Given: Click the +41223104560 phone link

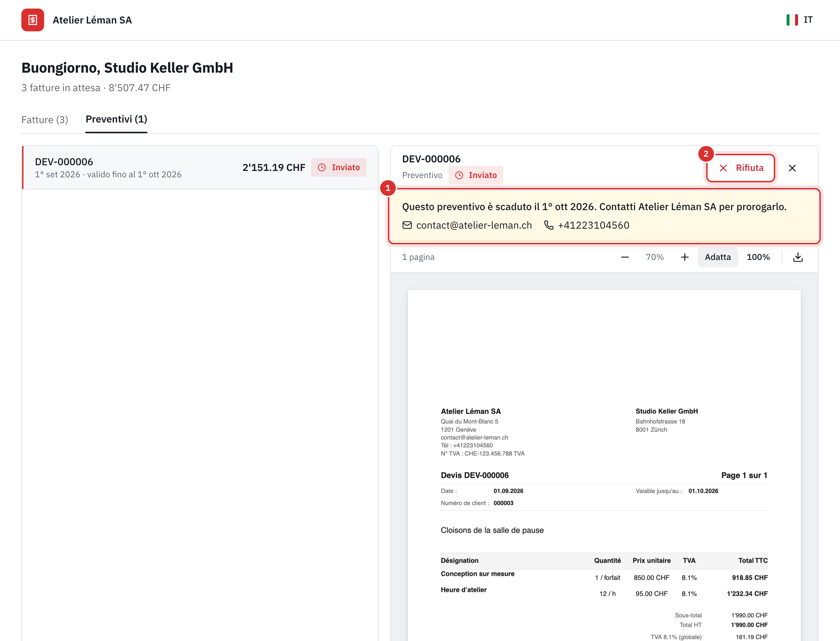Looking at the screenshot, I should [x=593, y=225].
